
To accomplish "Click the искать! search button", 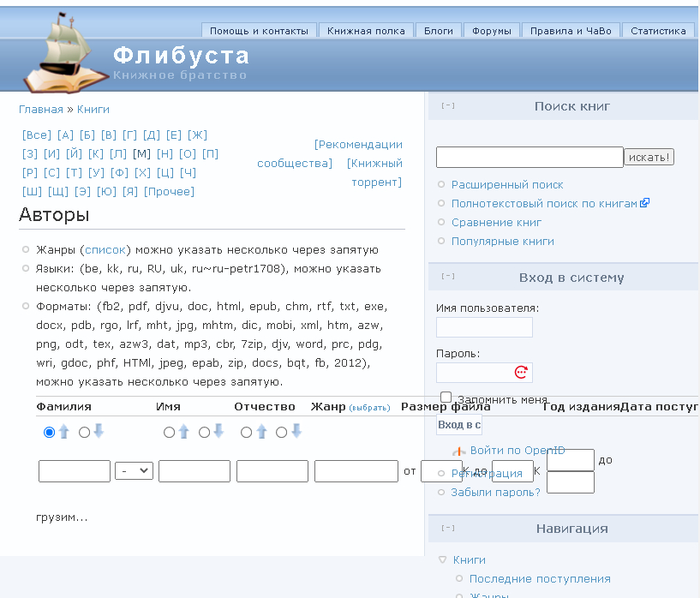I will pyautogui.click(x=649, y=157).
